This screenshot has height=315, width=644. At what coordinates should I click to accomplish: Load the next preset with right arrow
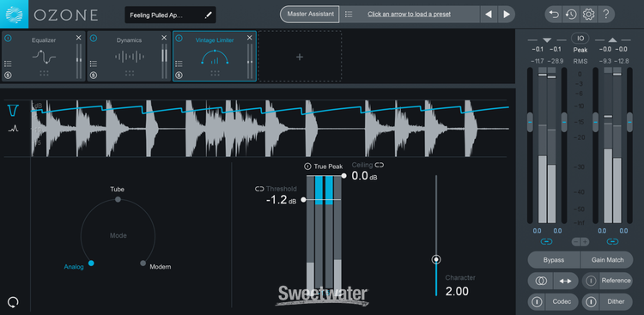click(507, 15)
